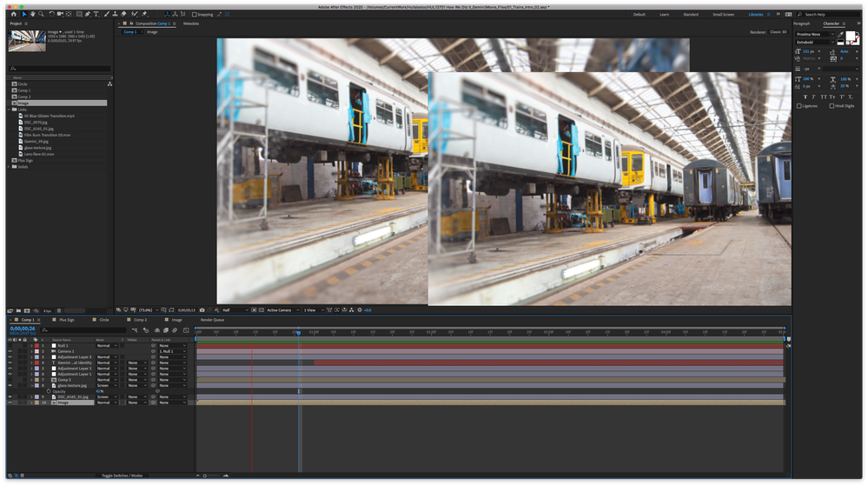The width and height of the screenshot is (868, 486).
Task: Pick the Horizontal Type tool
Action: click(x=96, y=14)
